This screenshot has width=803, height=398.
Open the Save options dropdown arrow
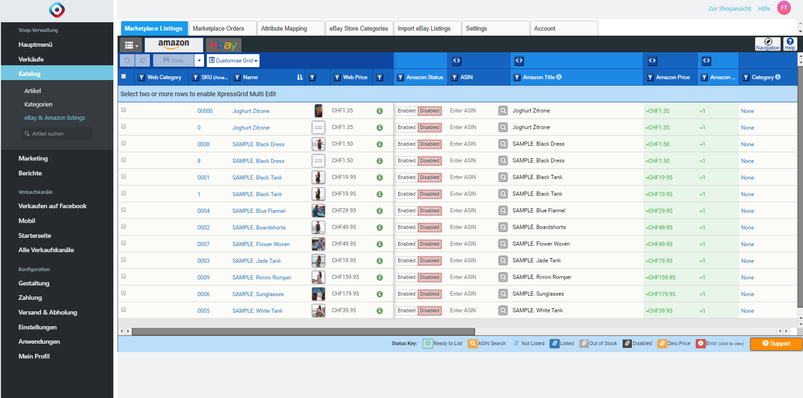coord(199,60)
